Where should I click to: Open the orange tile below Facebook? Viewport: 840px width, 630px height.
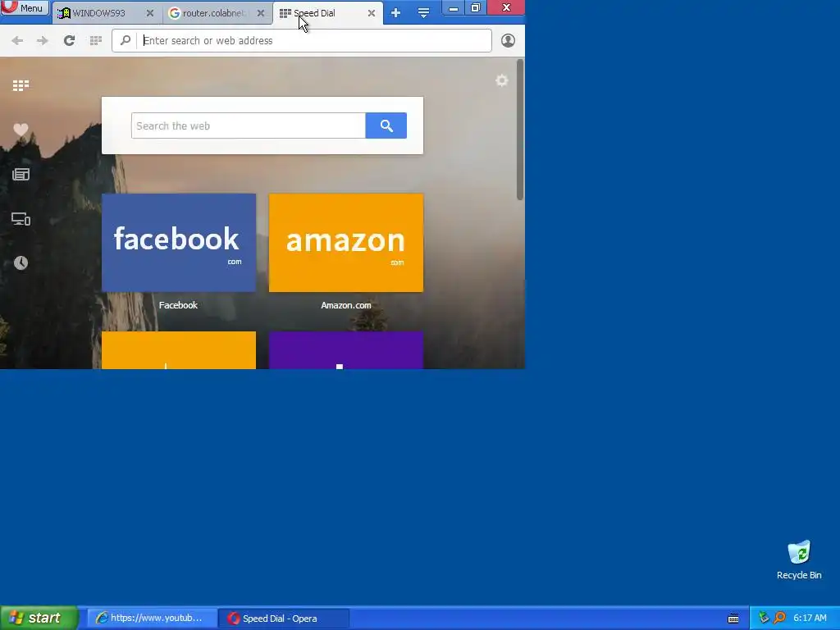(x=179, y=350)
